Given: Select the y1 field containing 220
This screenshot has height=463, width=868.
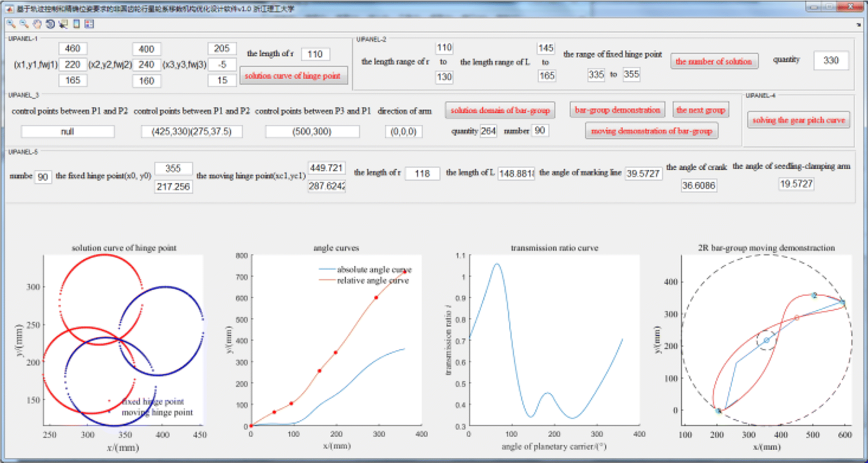Looking at the screenshot, I should click(72, 64).
